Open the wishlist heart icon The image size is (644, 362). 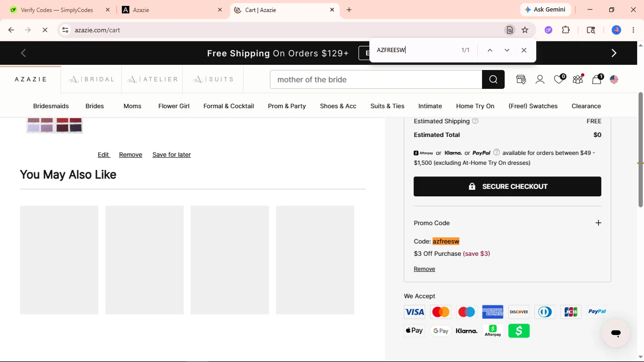pyautogui.click(x=559, y=79)
